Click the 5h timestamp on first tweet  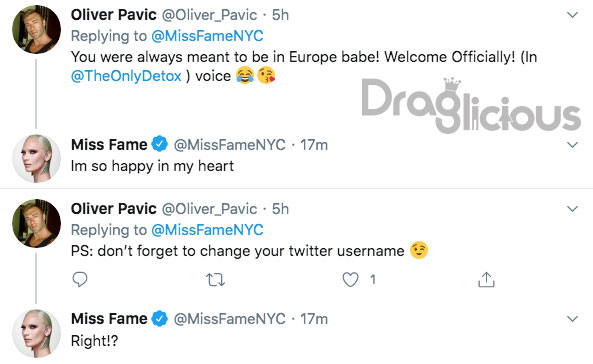pyautogui.click(x=280, y=15)
